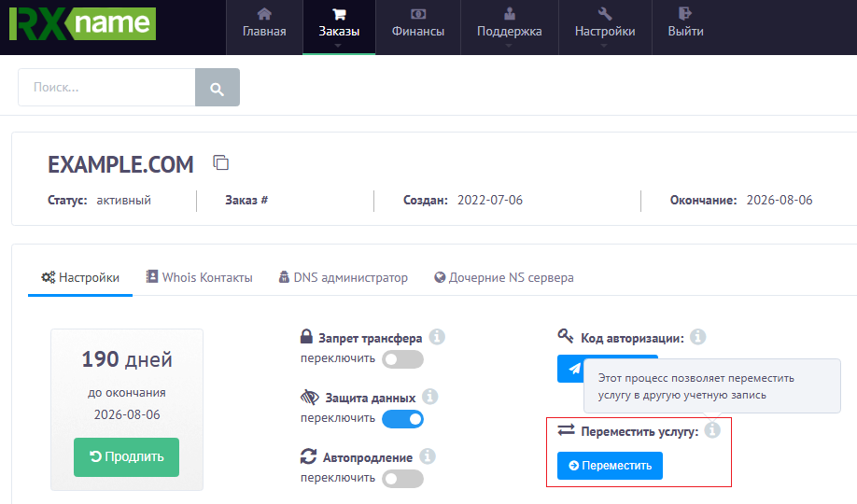Click the magnifier search button

tap(217, 89)
